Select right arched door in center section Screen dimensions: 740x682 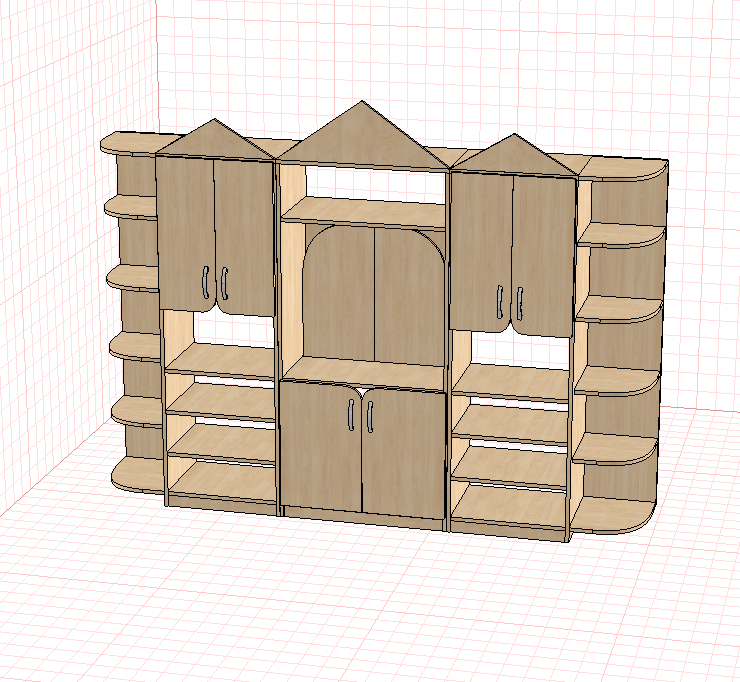410,297
